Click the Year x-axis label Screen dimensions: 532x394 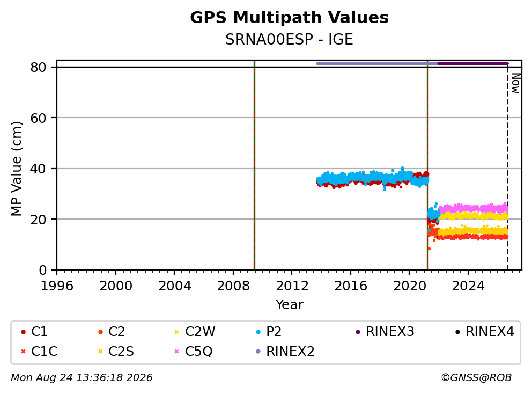(289, 304)
